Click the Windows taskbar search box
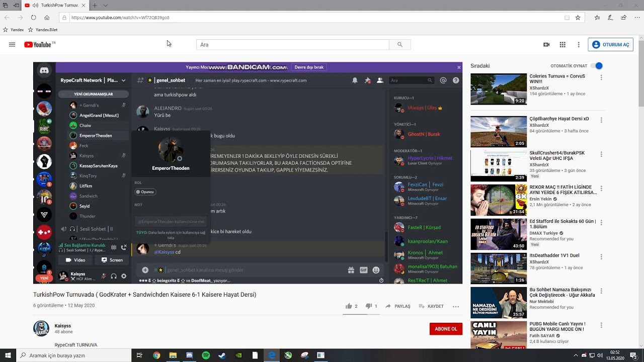Image resolution: width=644 pixels, height=362 pixels. (x=73, y=355)
